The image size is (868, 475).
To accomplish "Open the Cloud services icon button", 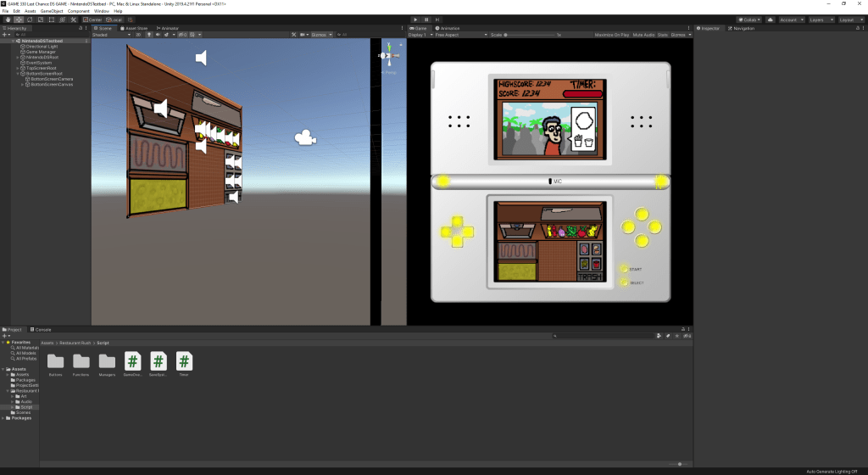I will click(767, 19).
